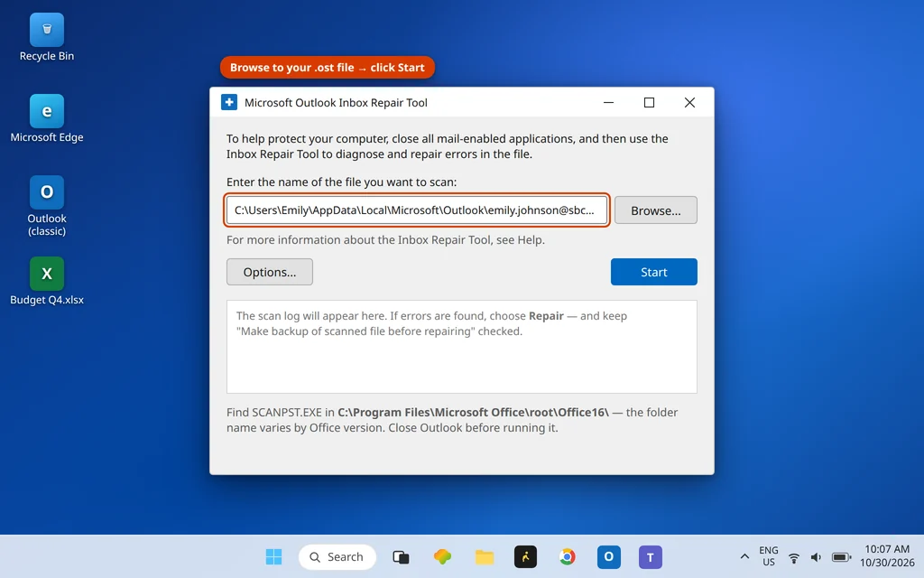Maximize the Inbox Repair Tool window
The width and height of the screenshot is (924, 578).
point(649,102)
